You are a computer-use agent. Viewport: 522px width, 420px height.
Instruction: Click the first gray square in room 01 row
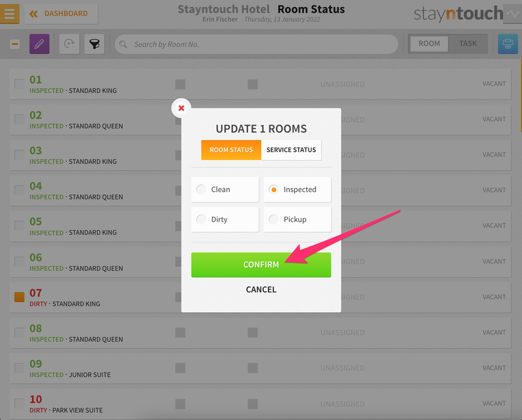click(180, 84)
